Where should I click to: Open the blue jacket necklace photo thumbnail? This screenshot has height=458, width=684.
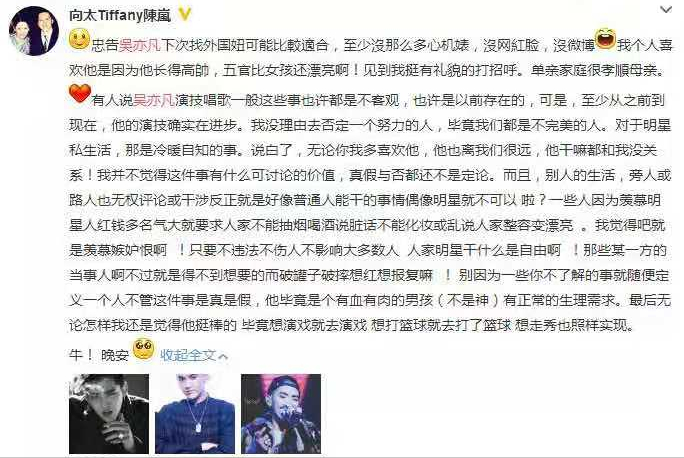195,414
